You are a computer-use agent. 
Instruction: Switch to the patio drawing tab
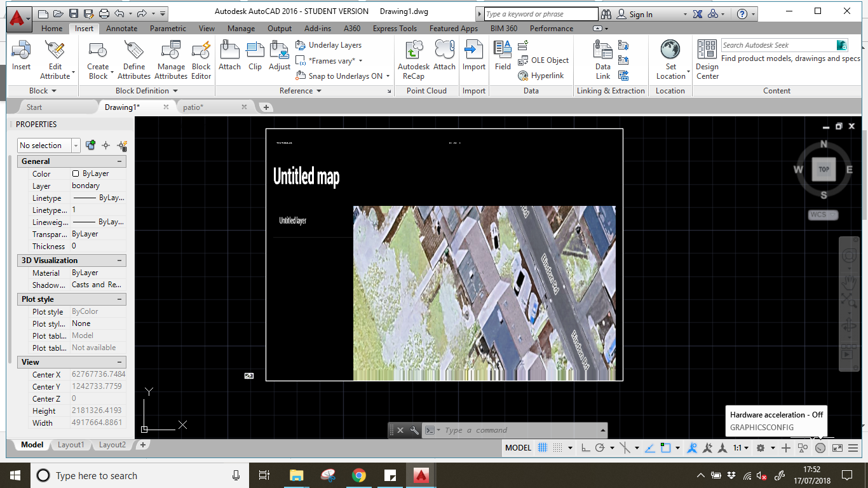(x=193, y=107)
